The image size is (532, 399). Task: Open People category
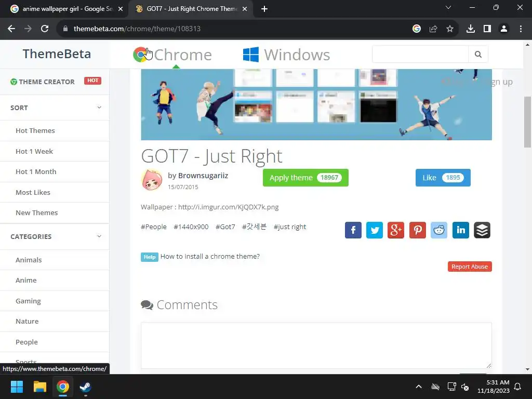[x=26, y=342]
